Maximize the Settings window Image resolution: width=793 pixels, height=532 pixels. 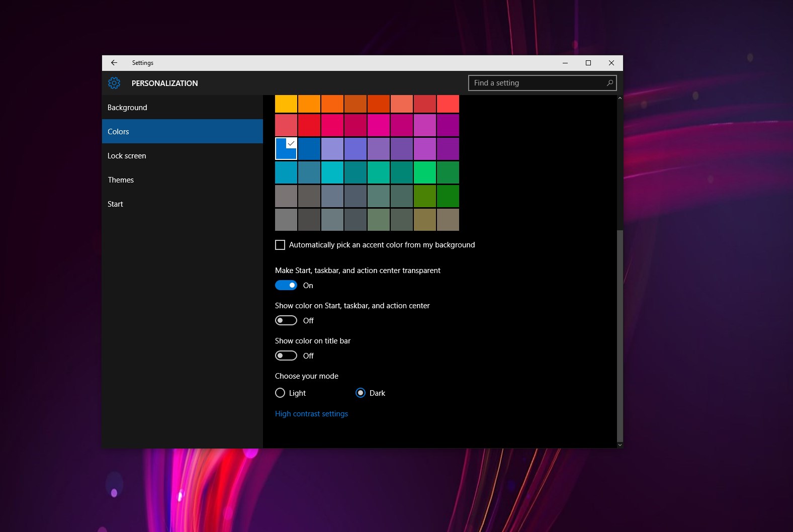588,63
